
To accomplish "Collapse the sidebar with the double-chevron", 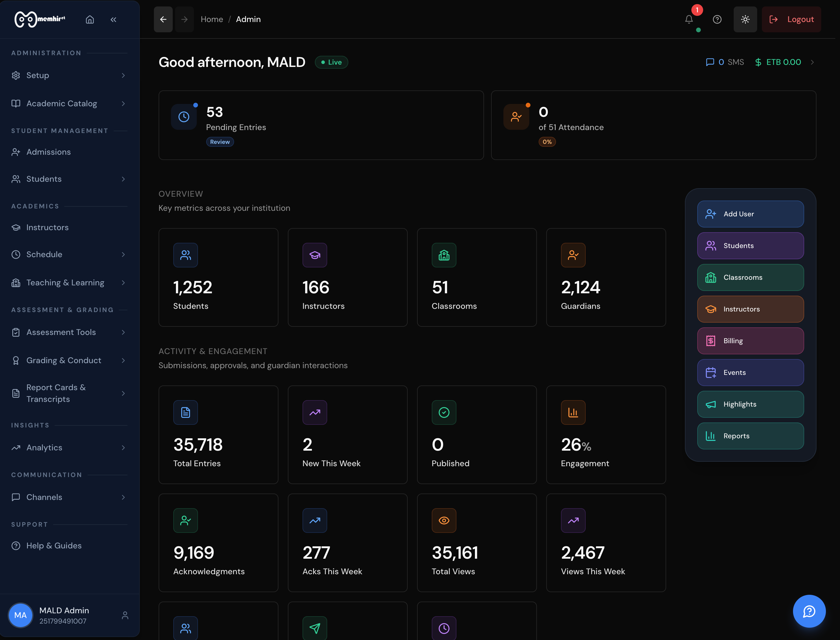I will coord(113,19).
